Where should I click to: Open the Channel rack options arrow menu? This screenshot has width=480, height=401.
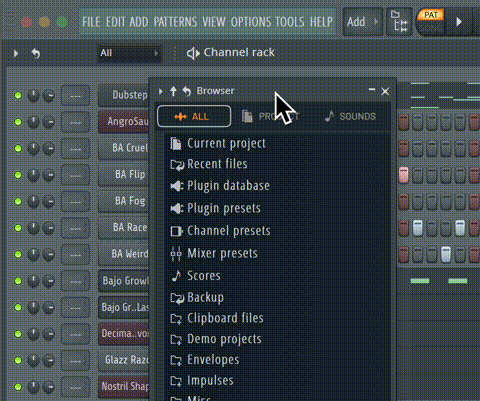pos(16,53)
